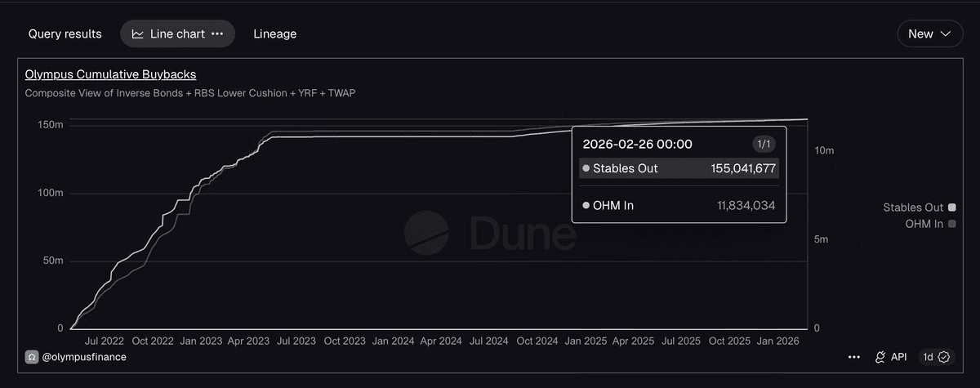The image size is (980, 388).
Task: Click the line chart icon in tab
Action: point(138,34)
